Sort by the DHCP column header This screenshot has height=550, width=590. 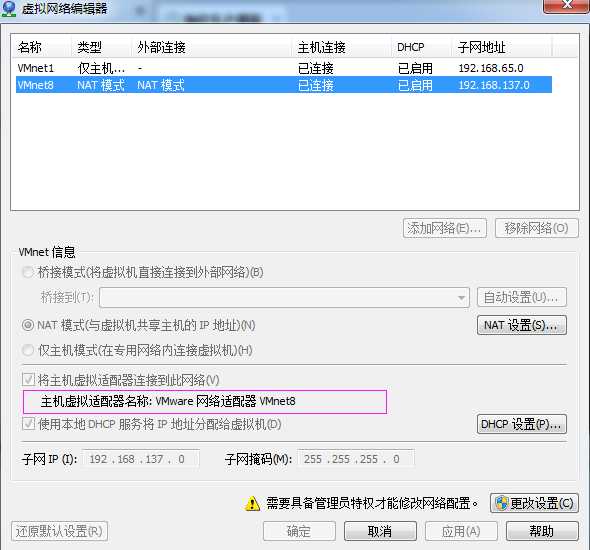click(x=421, y=47)
